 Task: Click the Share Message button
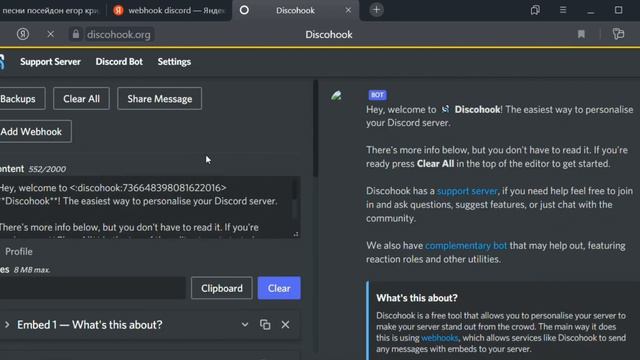(x=160, y=98)
